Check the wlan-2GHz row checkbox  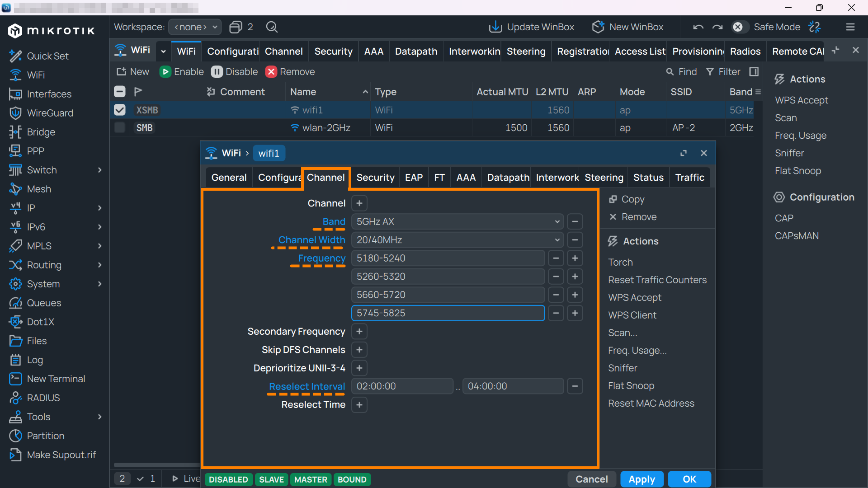tap(120, 127)
